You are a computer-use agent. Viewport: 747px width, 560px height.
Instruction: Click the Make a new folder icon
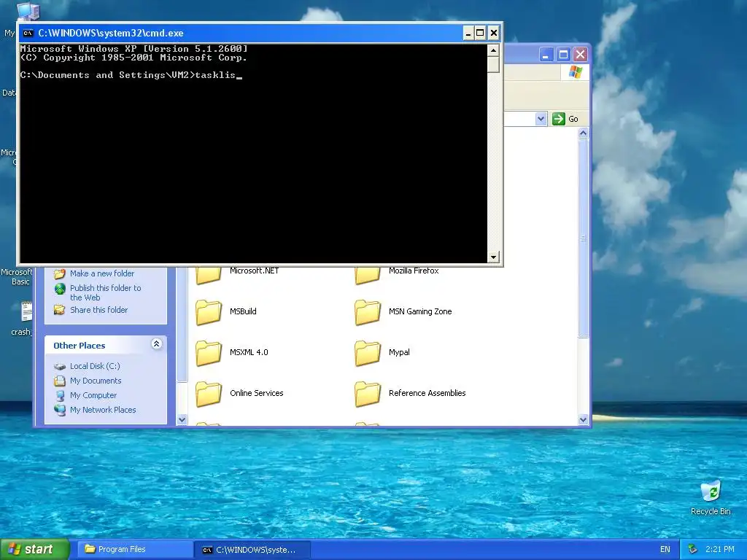point(60,274)
